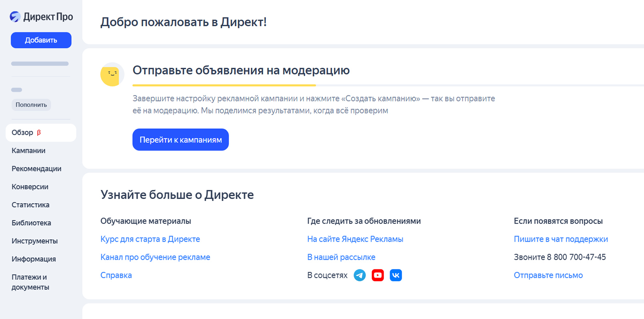644x319 pixels.
Task: Open link В нашей рассылке
Action: pos(341,257)
